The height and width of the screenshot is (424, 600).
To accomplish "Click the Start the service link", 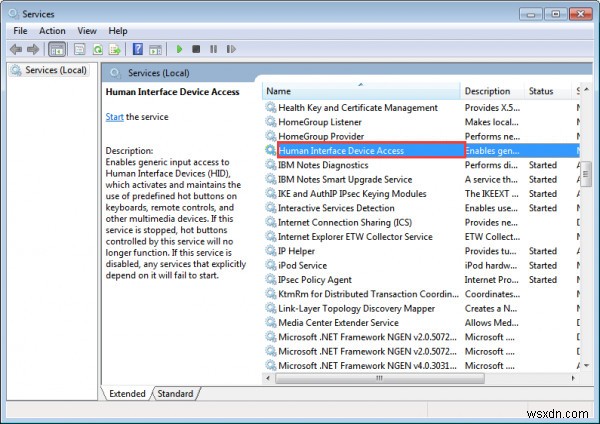I will (114, 117).
